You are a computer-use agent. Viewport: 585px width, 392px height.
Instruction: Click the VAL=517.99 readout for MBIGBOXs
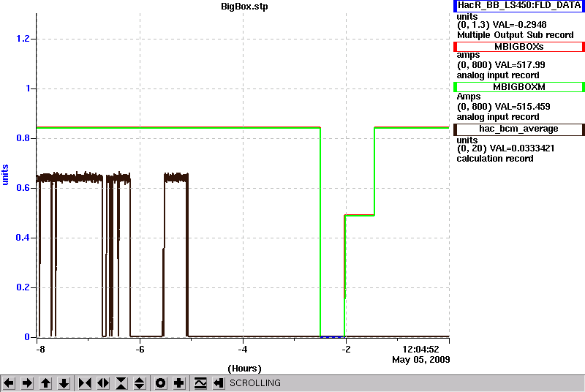click(x=520, y=65)
